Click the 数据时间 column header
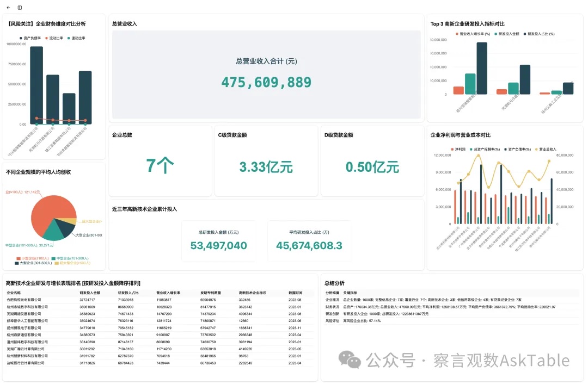The width and height of the screenshot is (588, 384). click(295, 293)
